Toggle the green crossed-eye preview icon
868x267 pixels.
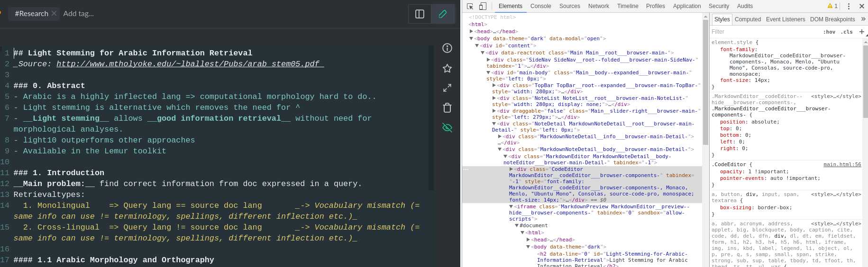point(447,128)
